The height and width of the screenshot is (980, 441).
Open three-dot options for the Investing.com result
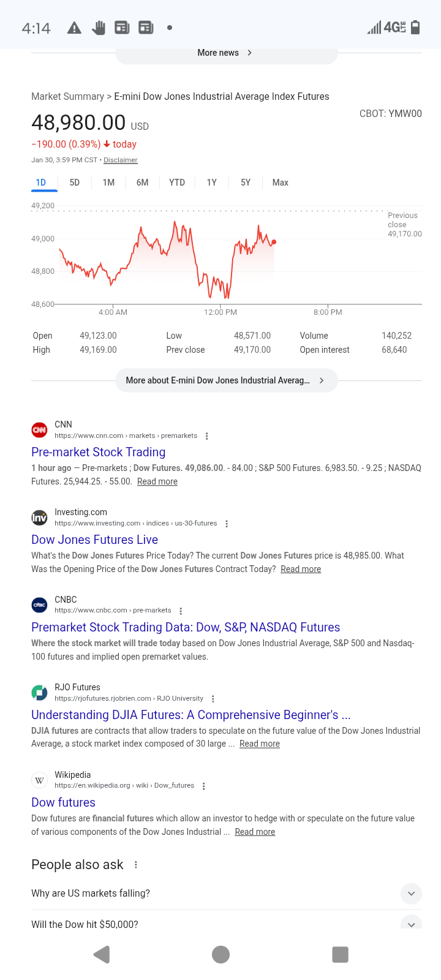227,524
